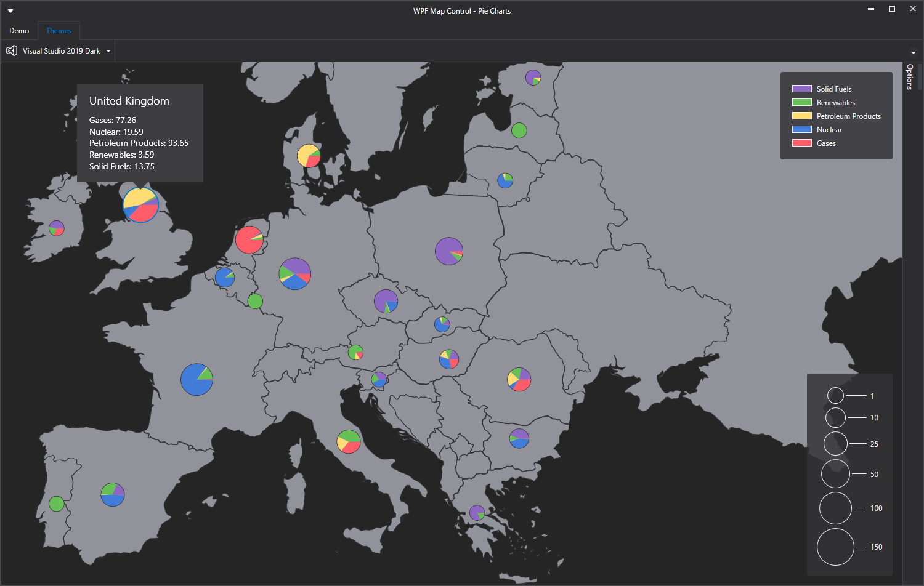
Task: Click the Netherlands pie chart
Action: (249, 240)
